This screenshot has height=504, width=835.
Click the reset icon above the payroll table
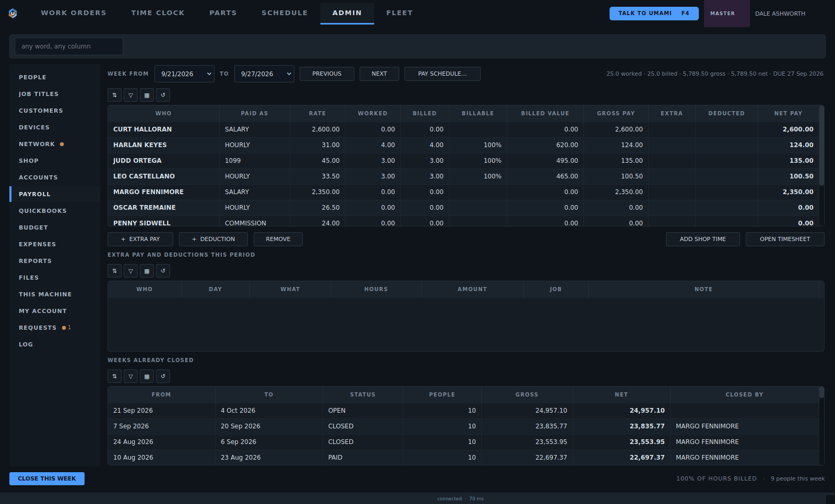[x=163, y=95]
